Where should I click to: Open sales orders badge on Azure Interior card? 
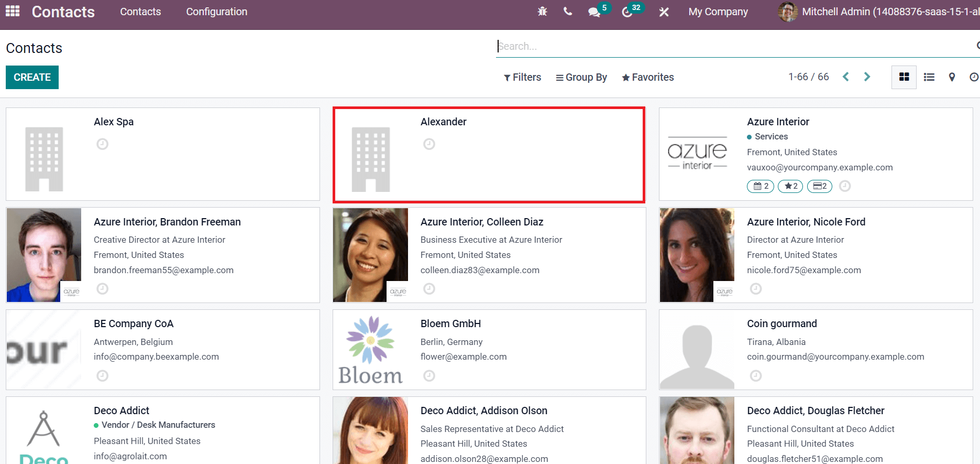[x=820, y=186]
